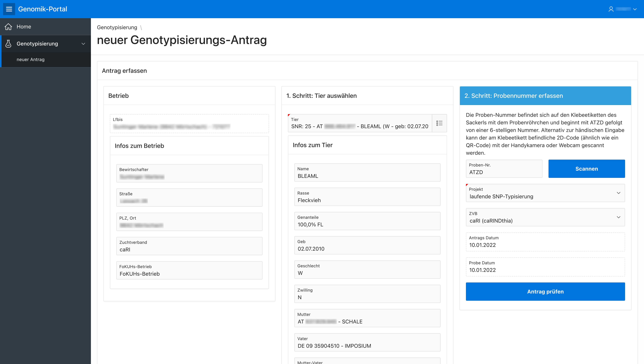This screenshot has width=644, height=364.
Task: Select neuer Antrag in sidebar
Action: pos(31,60)
